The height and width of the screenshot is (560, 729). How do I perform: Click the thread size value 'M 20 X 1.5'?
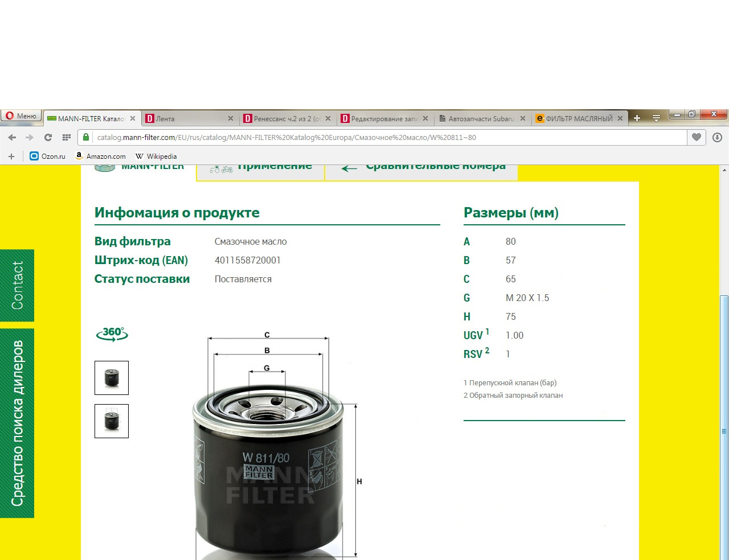[x=527, y=298]
